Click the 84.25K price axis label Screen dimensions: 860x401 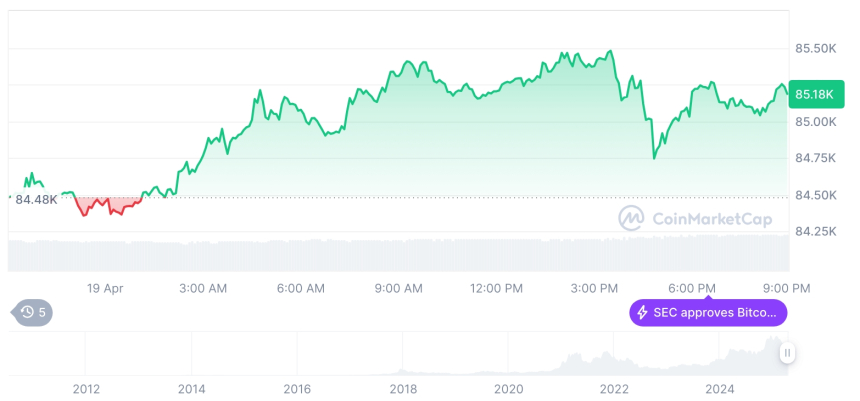(815, 231)
